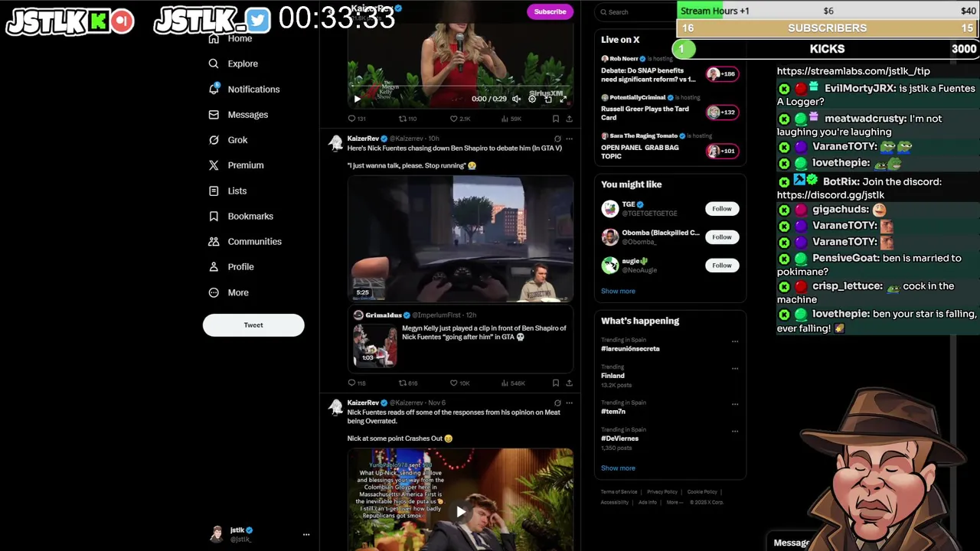
Task: Open Premium X logo icon
Action: 214,165
